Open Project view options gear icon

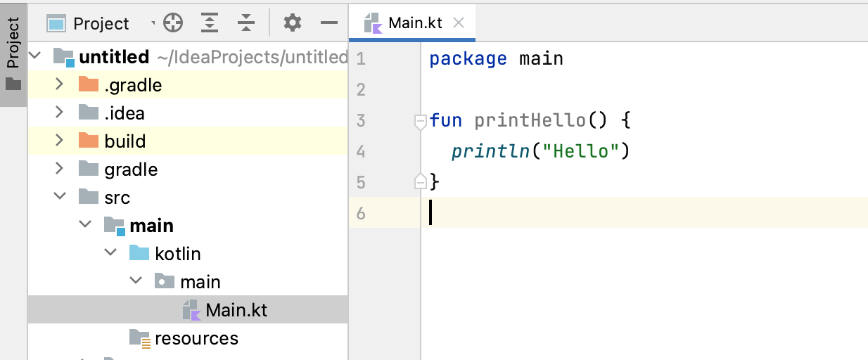pos(293,23)
